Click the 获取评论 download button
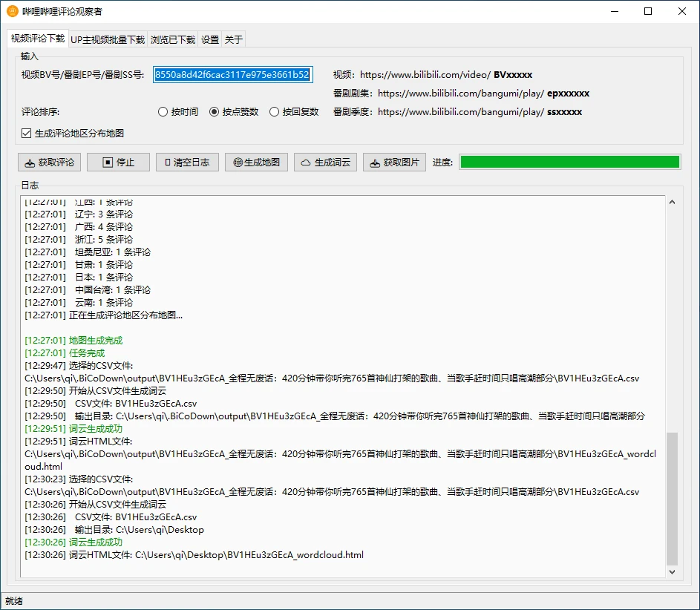This screenshot has height=610, width=700. point(49,163)
